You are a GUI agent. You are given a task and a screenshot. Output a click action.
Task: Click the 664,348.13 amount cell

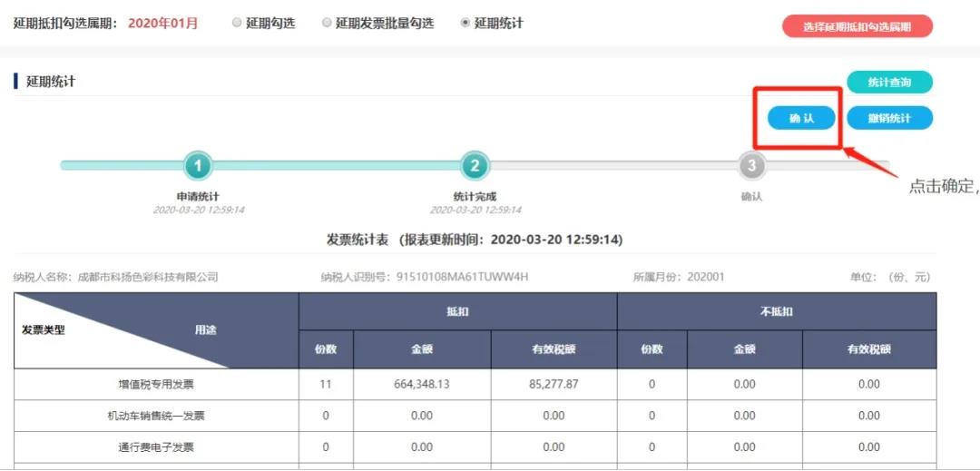422,384
